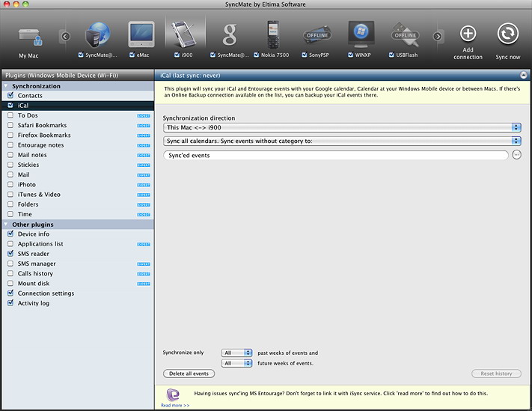Select the eMac connection icon
The image size is (532, 411).
pyautogui.click(x=141, y=34)
